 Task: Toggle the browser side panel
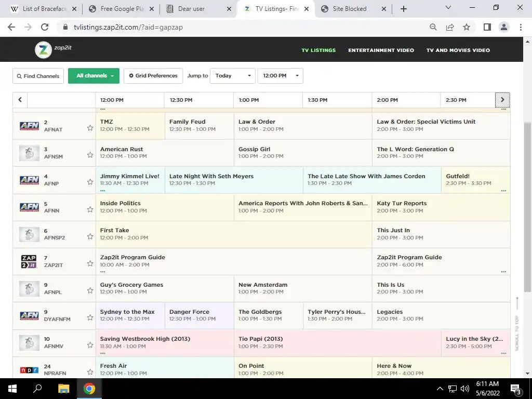[487, 27]
